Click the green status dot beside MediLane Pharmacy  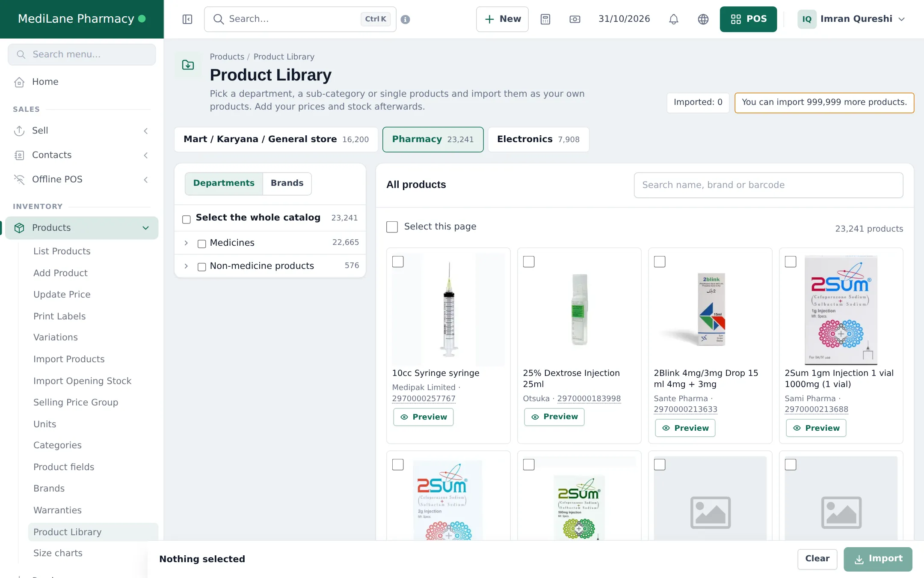(142, 19)
